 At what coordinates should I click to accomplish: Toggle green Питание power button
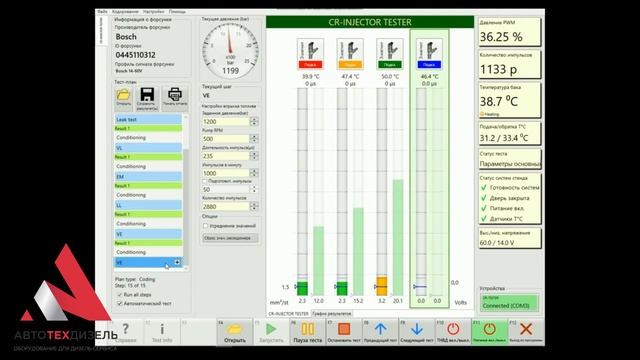coord(489,332)
